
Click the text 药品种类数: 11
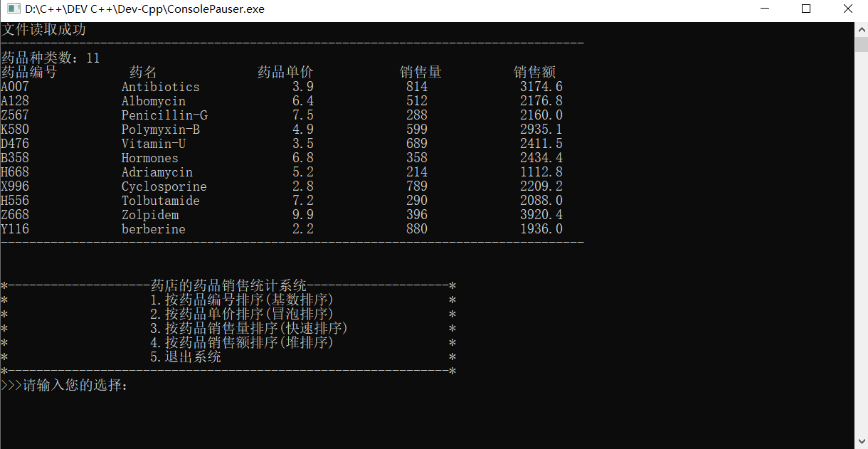[51, 58]
